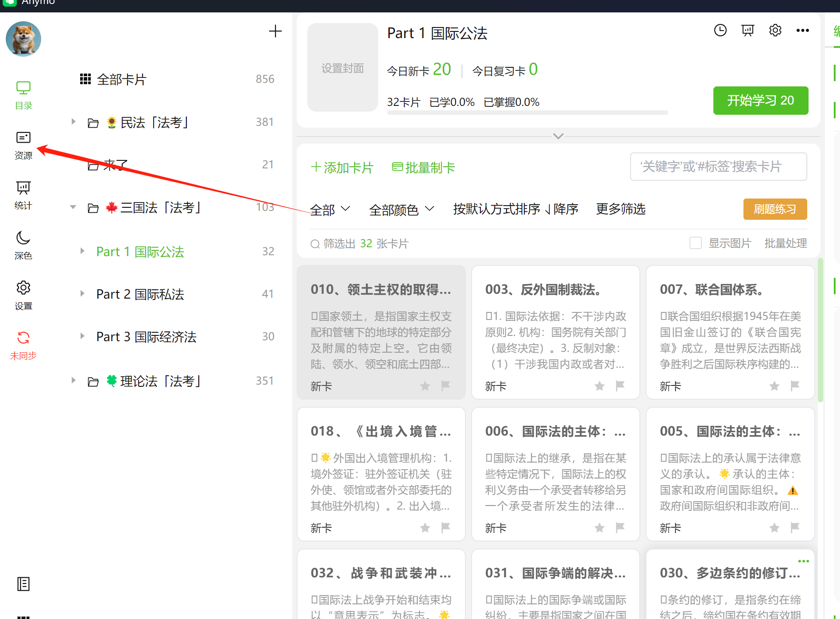Open 更多筛选 more filters
The image size is (840, 619).
pyautogui.click(x=621, y=209)
